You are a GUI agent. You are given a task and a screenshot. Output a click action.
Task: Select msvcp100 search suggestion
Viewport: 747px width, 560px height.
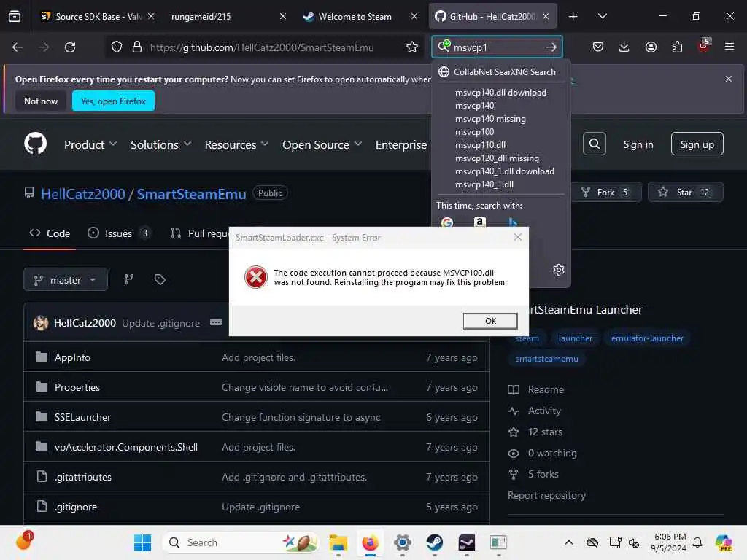[x=474, y=131]
